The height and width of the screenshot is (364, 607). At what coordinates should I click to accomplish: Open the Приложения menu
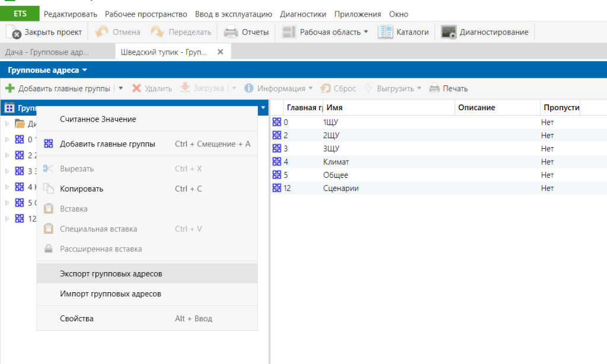(357, 14)
